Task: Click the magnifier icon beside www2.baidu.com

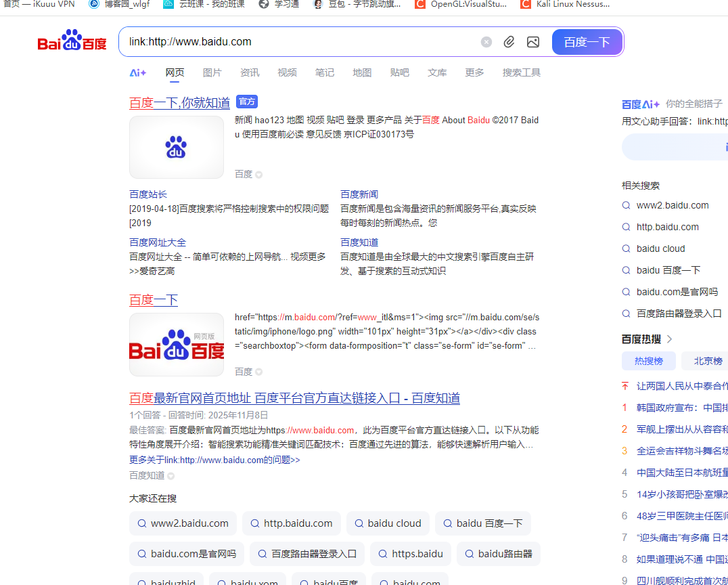Action: click(x=626, y=204)
